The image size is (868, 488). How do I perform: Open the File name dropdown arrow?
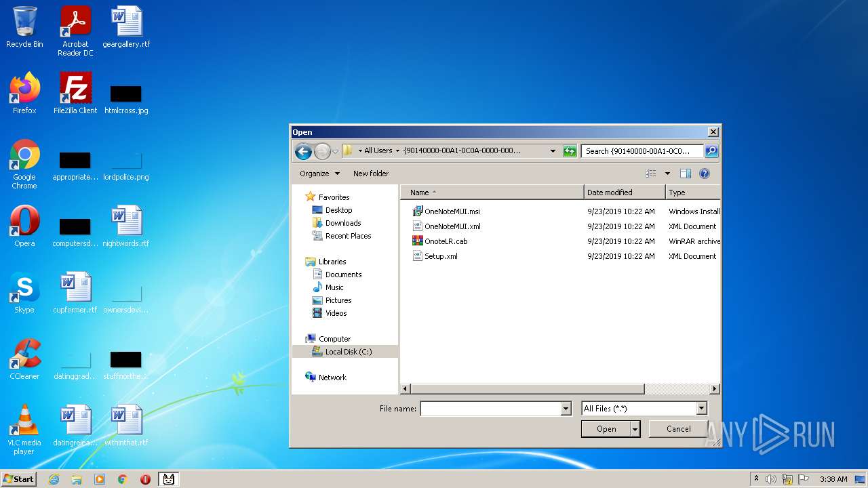566,409
